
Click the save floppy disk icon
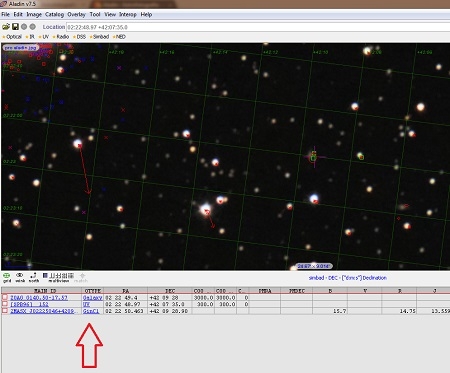pyautogui.click(x=15, y=27)
